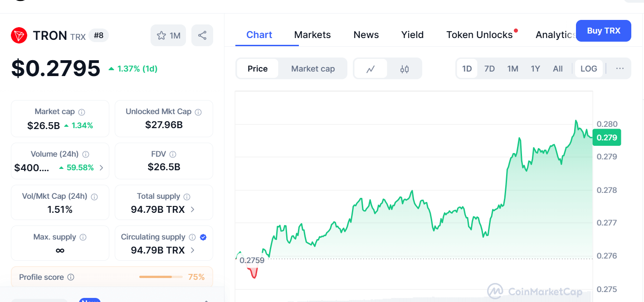Expand Volume (24h) details chevron
644x302 pixels.
[x=101, y=168]
